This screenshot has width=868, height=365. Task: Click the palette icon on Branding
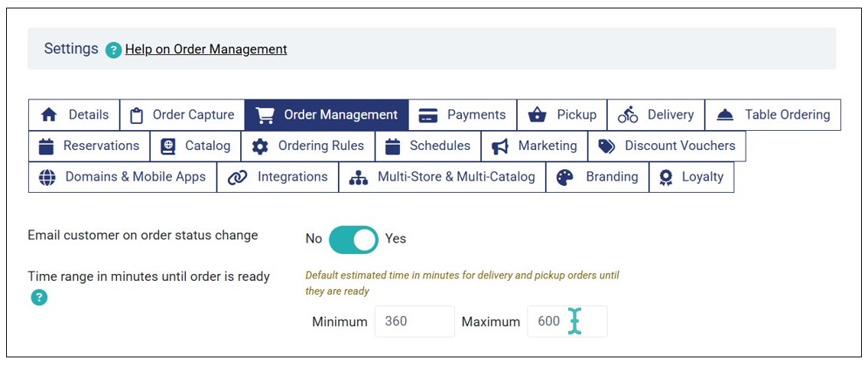(564, 178)
